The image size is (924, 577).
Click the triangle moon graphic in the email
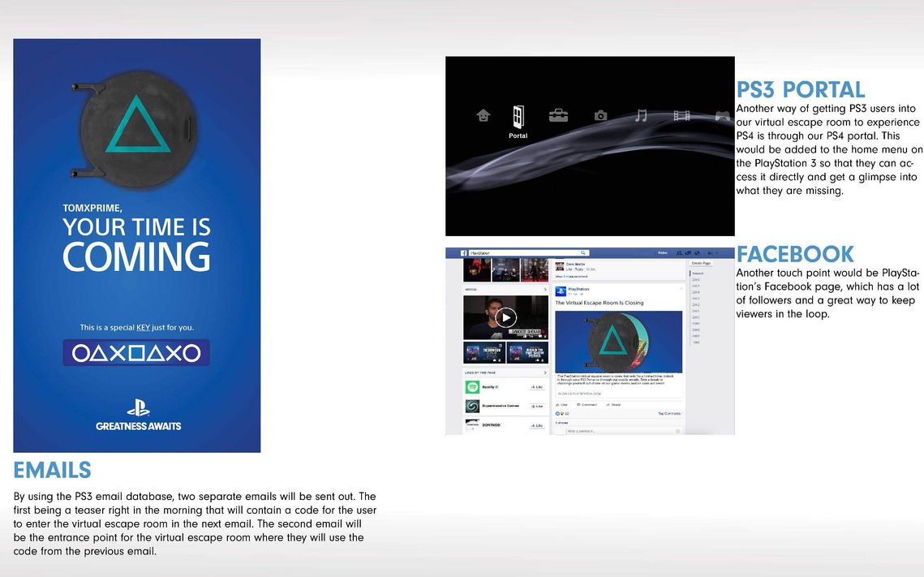(x=135, y=130)
